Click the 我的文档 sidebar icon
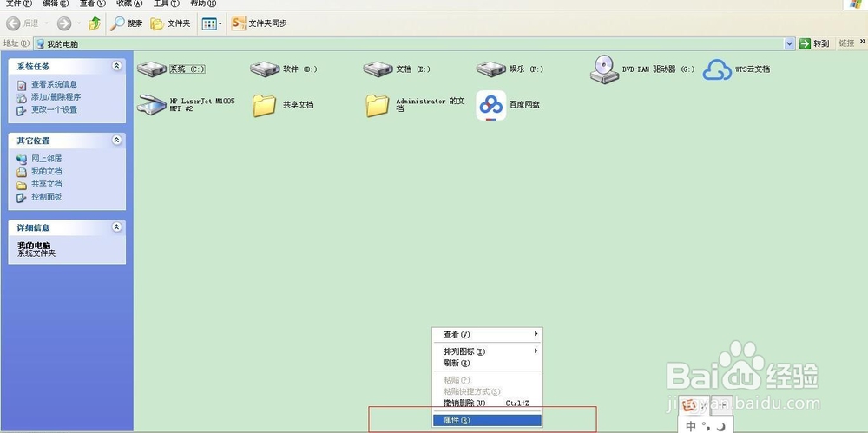 click(22, 172)
